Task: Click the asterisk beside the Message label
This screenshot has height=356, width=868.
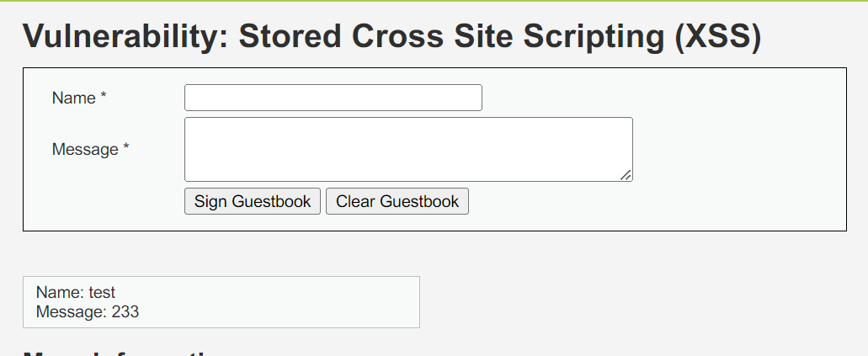Action: 126,149
